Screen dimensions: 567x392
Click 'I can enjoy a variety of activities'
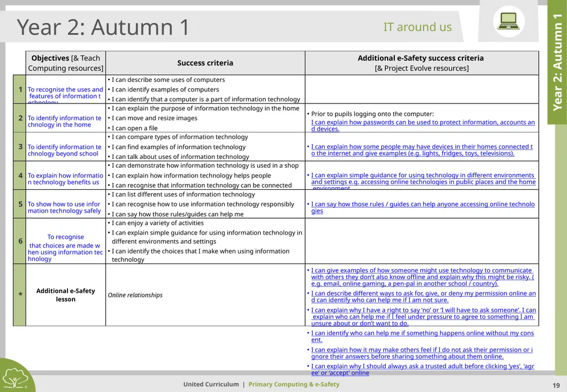158,223
